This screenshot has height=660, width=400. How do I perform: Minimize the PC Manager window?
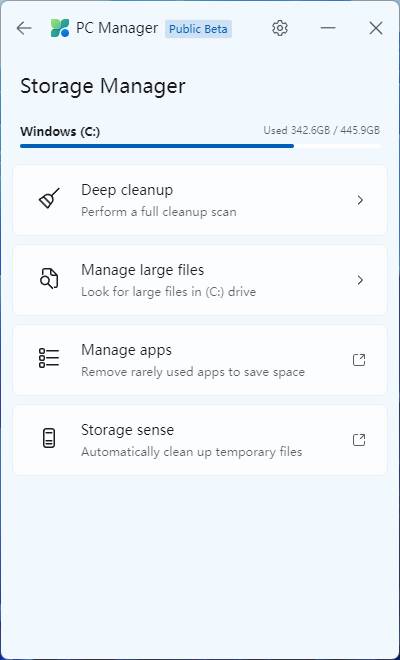pos(328,28)
